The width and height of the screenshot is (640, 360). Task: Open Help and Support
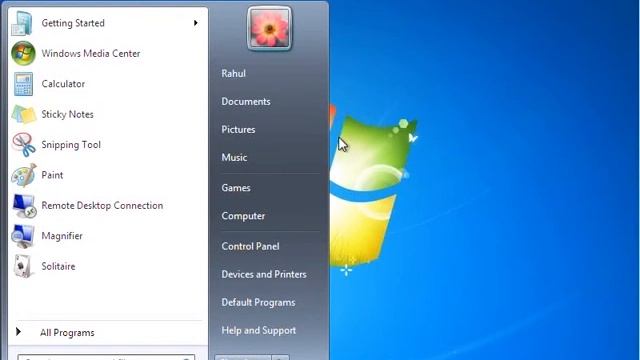pos(258,331)
